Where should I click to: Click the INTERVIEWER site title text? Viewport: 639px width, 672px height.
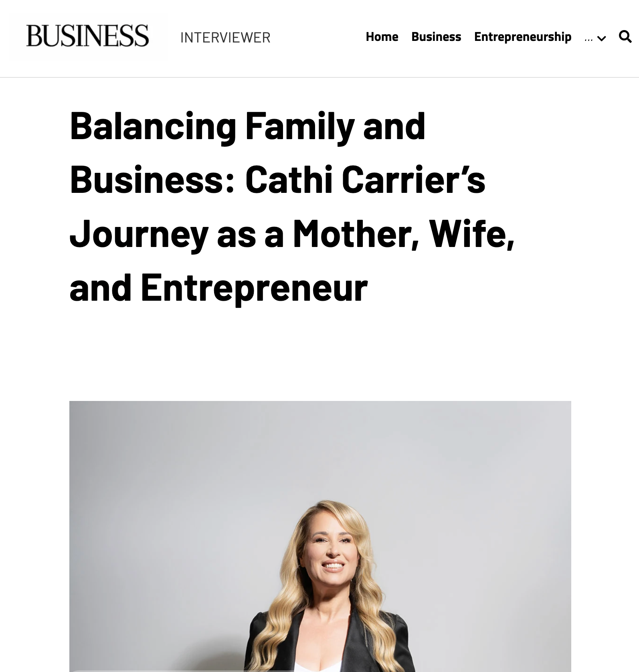pyautogui.click(x=225, y=38)
